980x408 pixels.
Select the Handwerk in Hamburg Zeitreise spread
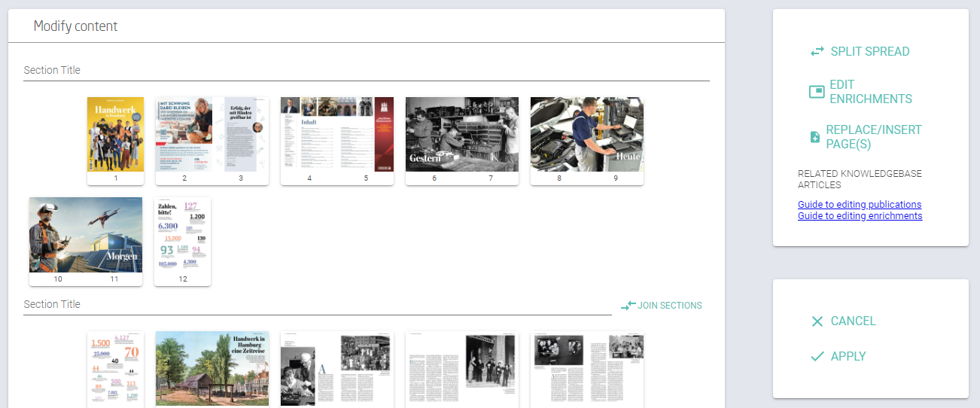tap(212, 370)
